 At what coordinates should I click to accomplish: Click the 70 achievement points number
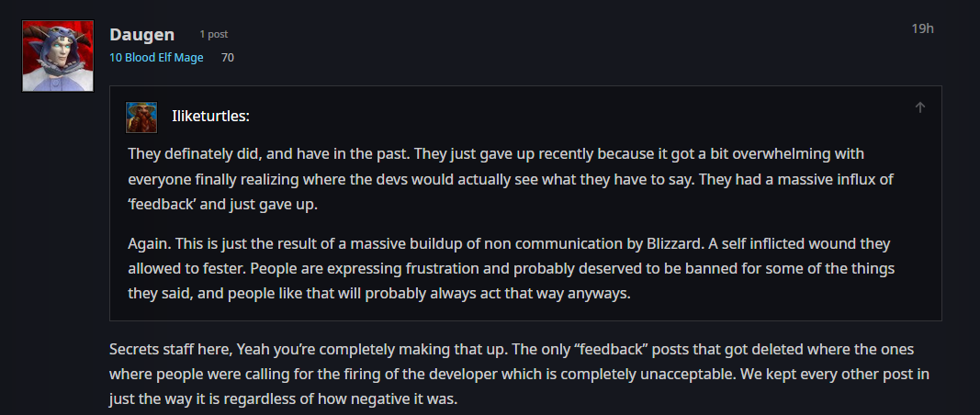click(x=228, y=58)
